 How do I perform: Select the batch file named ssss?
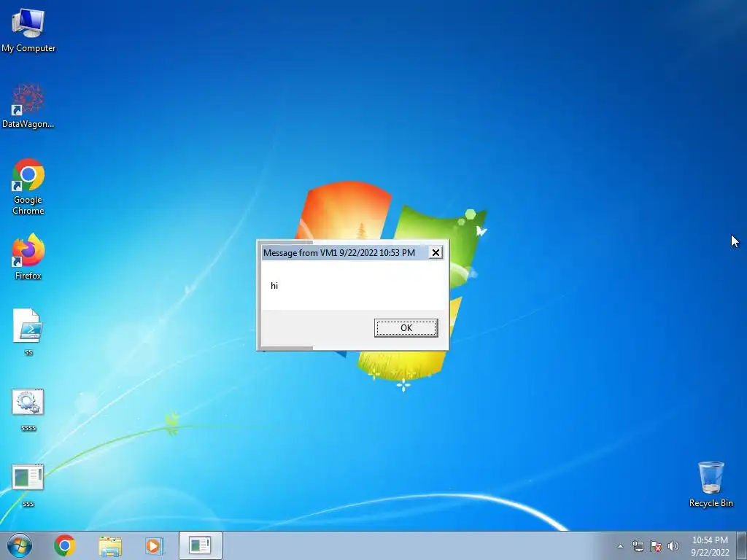28,410
